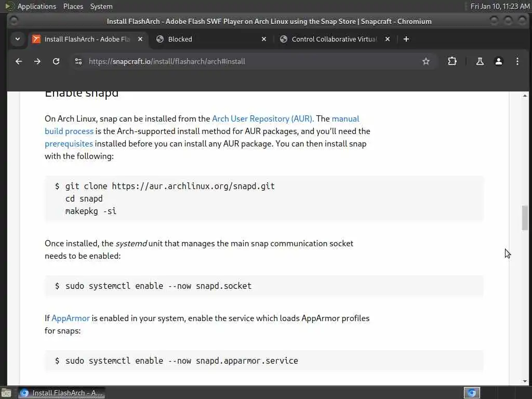
Task: Close the Install FlashArch tab
Action: tap(140, 39)
